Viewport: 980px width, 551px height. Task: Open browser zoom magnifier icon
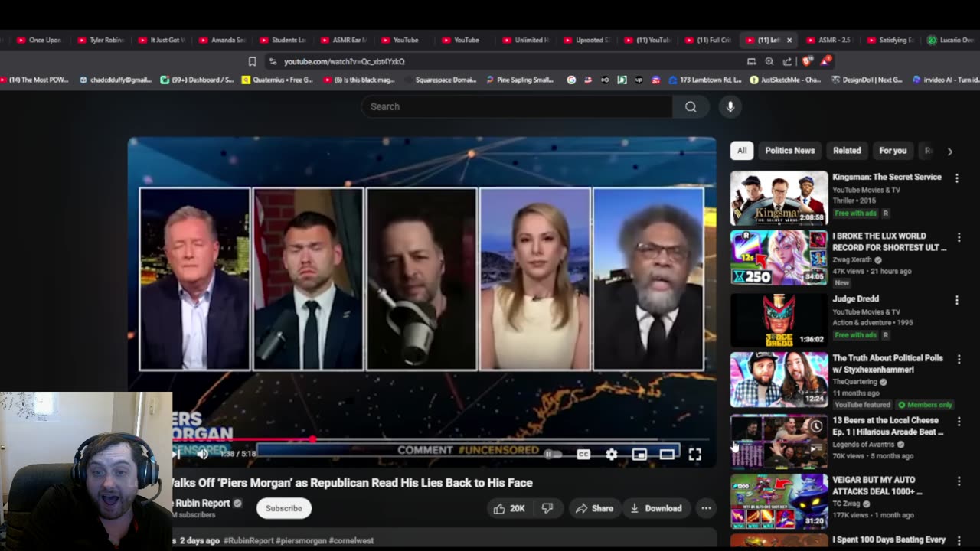point(769,61)
